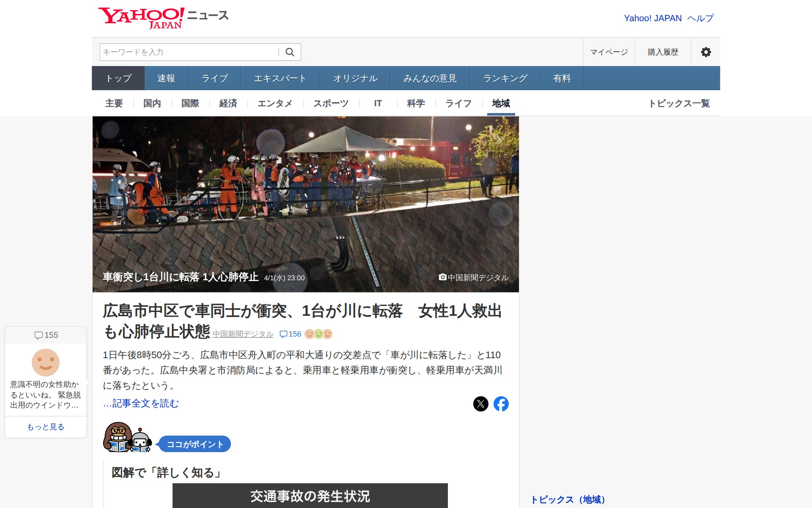Expand article via 記事全文を読む
This screenshot has height=508, width=812.
[141, 403]
